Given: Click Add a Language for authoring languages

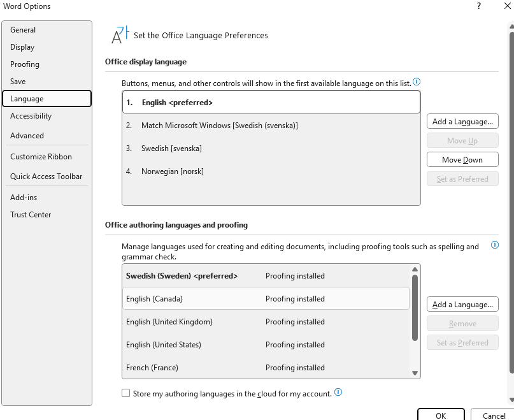Looking at the screenshot, I should (x=462, y=304).
